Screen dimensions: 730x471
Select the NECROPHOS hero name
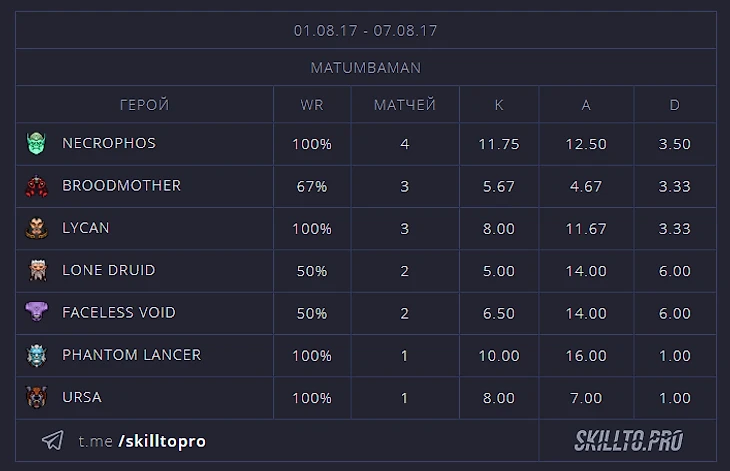tap(109, 143)
